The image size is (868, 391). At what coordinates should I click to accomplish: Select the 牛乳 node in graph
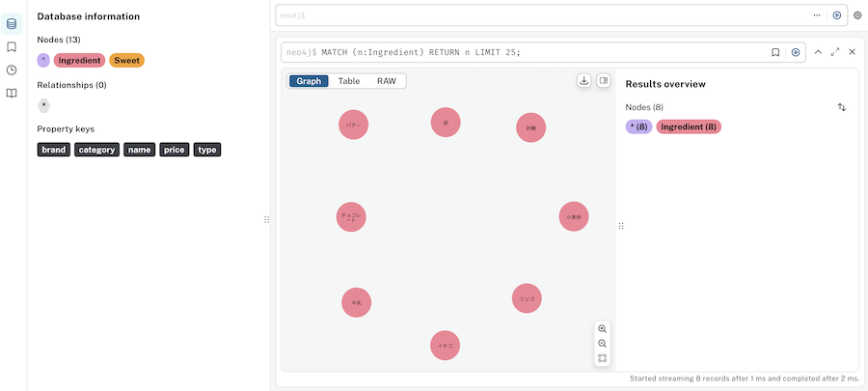(x=357, y=303)
